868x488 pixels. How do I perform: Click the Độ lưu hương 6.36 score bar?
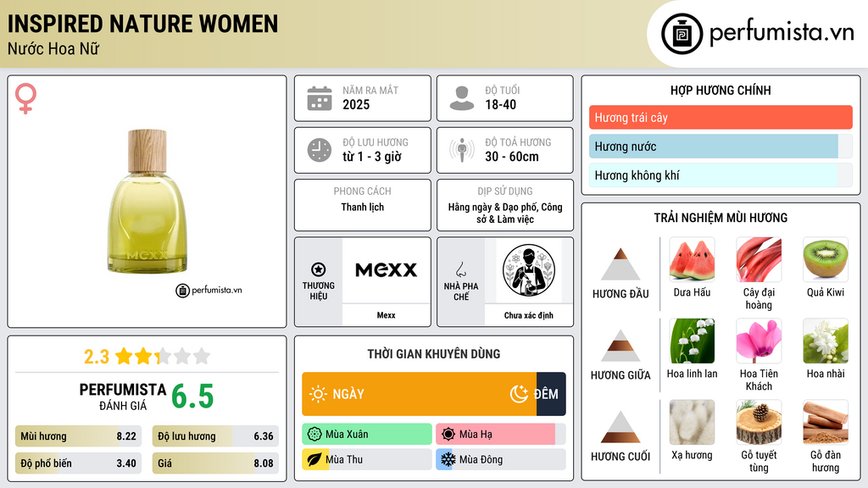click(215, 436)
